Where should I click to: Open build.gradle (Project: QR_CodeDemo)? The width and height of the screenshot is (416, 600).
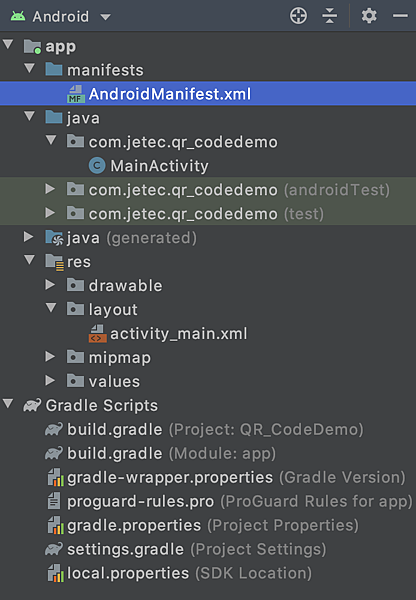pos(215,430)
